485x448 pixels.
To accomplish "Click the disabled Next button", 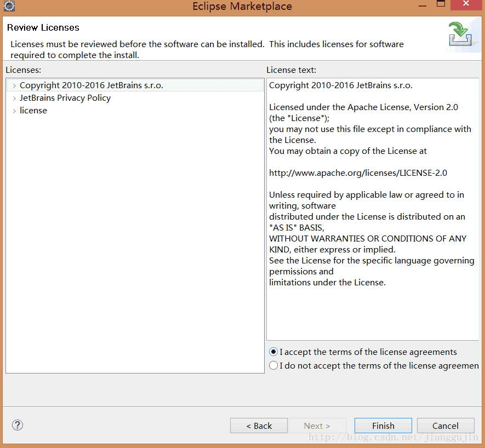I will (x=317, y=426).
